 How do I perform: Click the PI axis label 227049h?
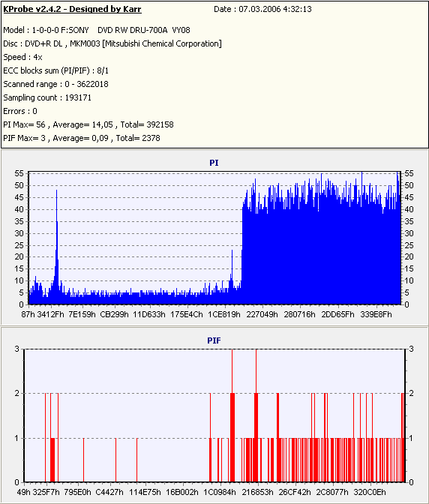click(x=262, y=314)
